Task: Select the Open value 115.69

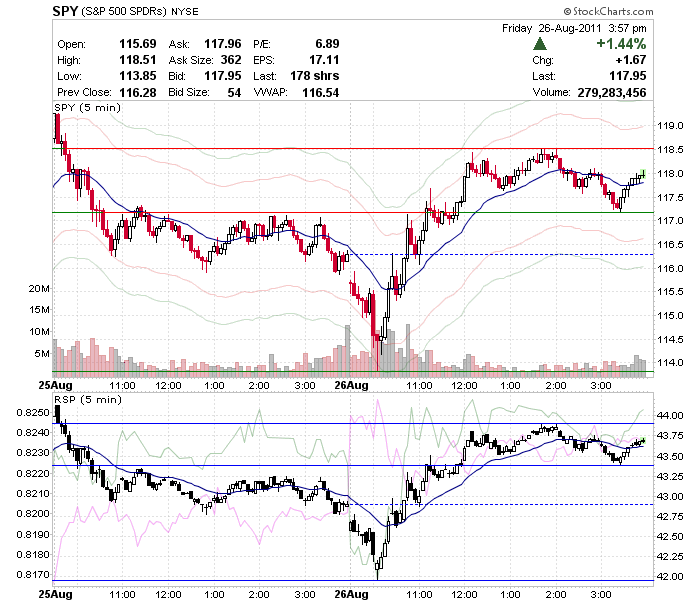Action: click(138, 44)
